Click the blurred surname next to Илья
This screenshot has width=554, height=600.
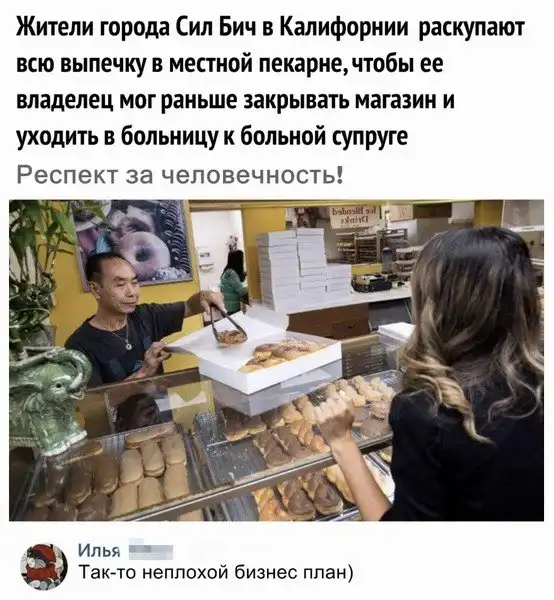(150, 551)
